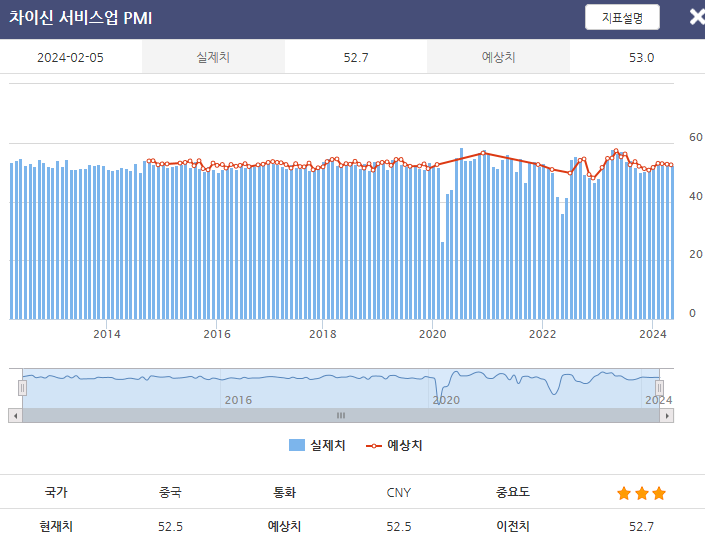
Task: Click the 40 y-axis label
Action: click(696, 196)
